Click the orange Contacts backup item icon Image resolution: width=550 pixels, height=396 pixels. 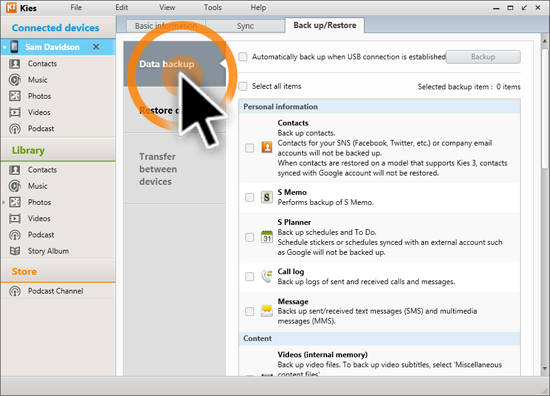267,147
